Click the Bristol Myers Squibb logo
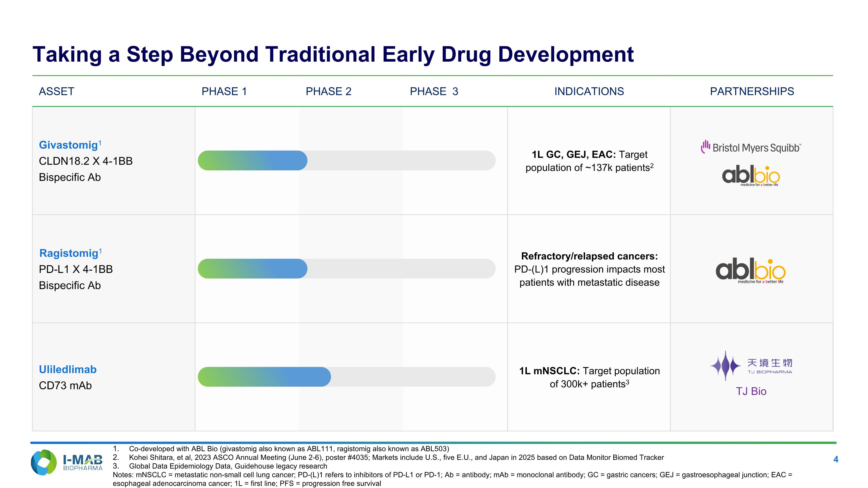868x488 pixels. pos(751,148)
